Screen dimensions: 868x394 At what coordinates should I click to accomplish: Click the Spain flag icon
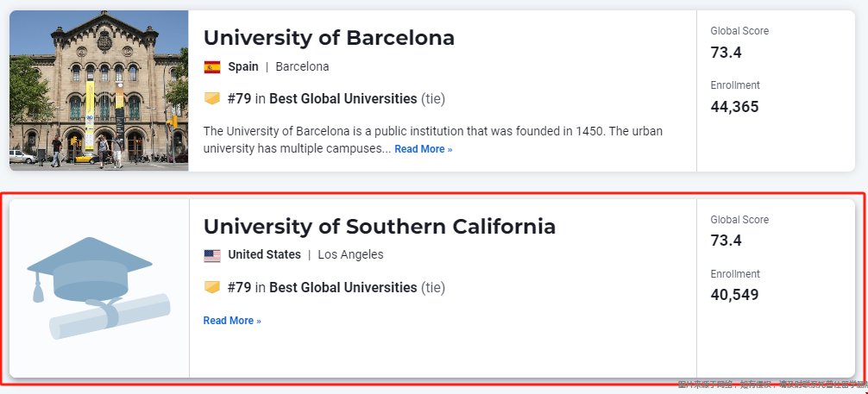pos(212,67)
